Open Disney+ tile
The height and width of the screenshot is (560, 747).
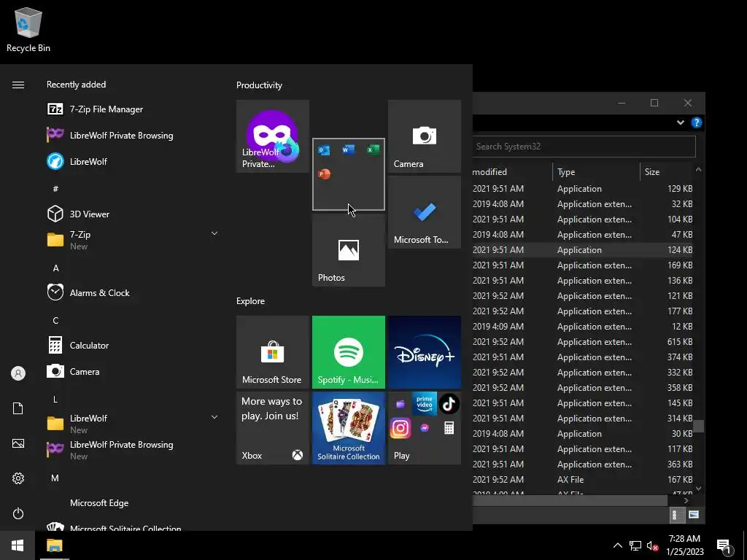click(425, 352)
